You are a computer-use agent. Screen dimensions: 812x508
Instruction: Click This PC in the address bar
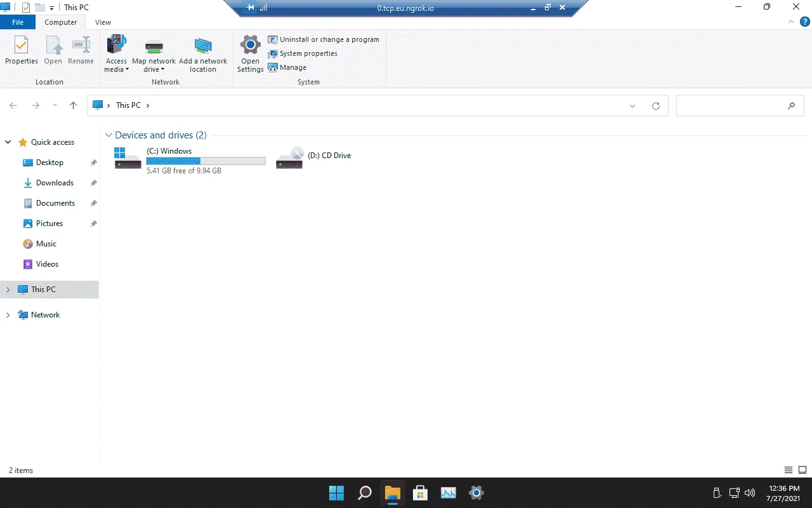[x=128, y=105]
